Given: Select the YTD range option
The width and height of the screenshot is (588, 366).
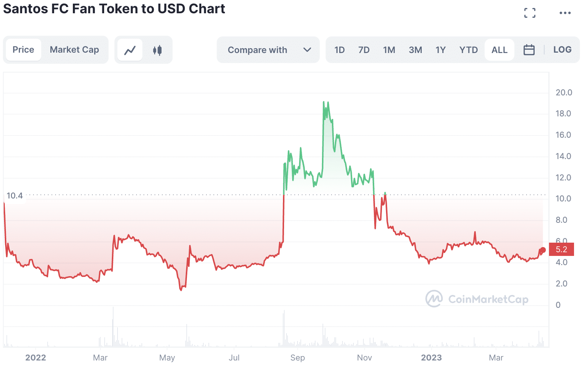Looking at the screenshot, I should (x=468, y=50).
